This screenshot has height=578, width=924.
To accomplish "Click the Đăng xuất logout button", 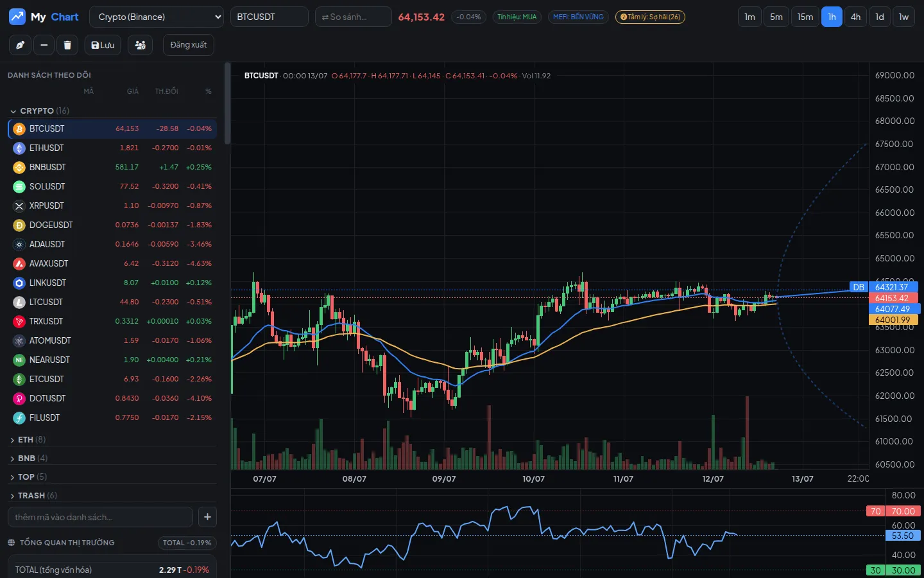I will tap(188, 45).
